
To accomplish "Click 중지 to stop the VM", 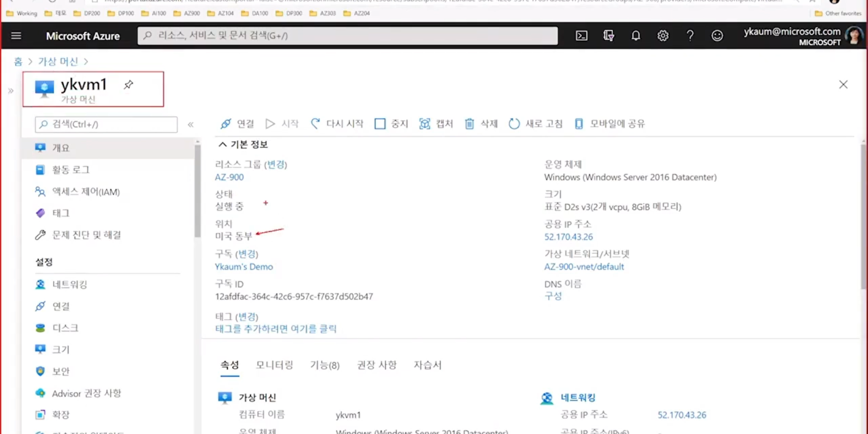I will (392, 123).
